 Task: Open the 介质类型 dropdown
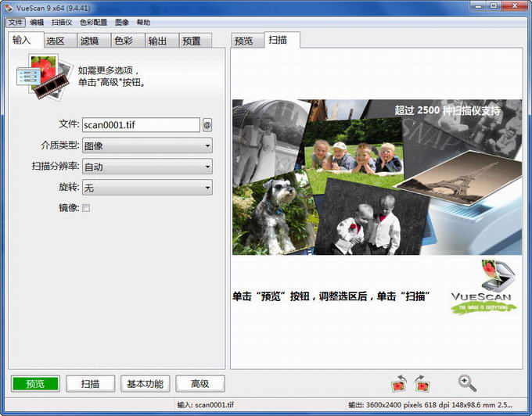pyautogui.click(x=147, y=145)
